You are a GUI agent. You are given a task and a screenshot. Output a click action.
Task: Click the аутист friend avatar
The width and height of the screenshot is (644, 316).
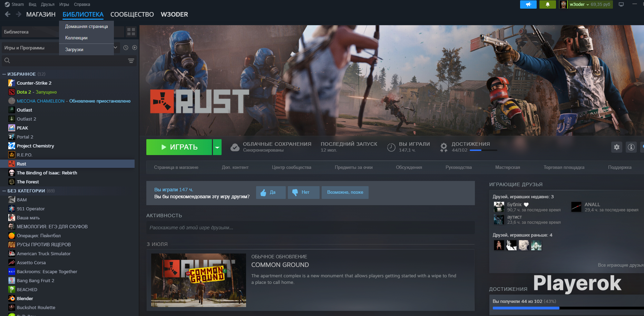tap(499, 219)
